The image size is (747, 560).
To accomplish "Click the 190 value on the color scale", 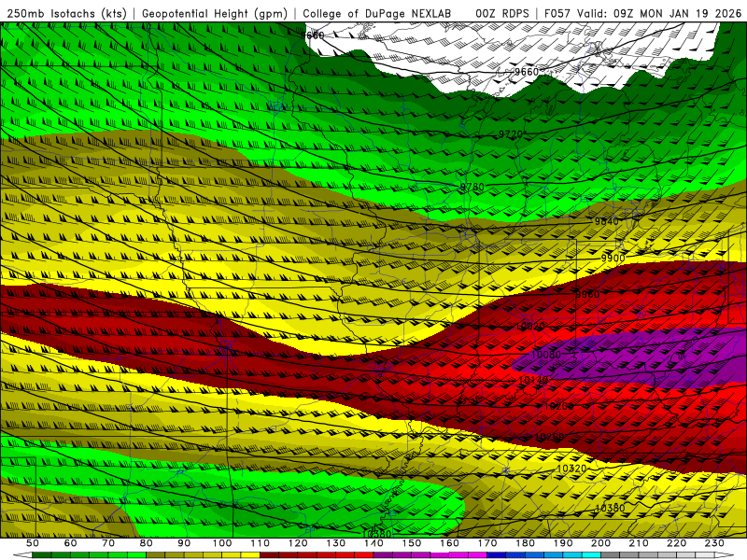I will 563,543.
